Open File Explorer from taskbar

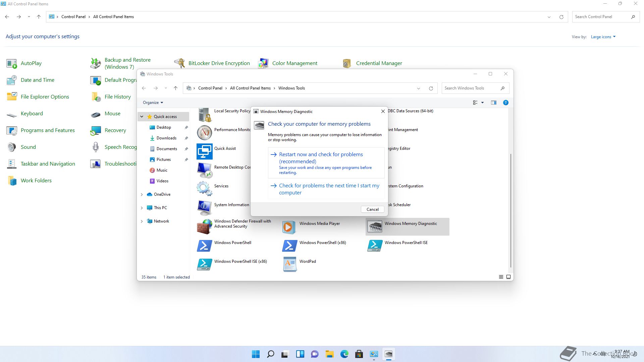click(329, 354)
